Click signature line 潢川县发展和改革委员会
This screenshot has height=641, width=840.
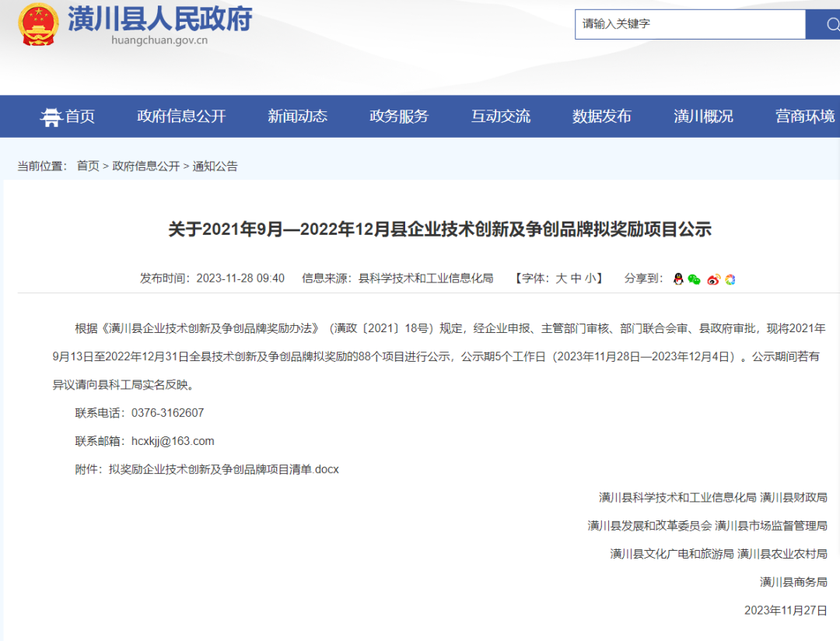(649, 526)
